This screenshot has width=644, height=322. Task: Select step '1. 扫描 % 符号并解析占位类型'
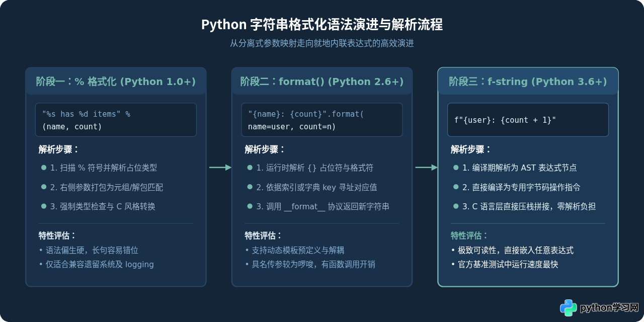[104, 168]
